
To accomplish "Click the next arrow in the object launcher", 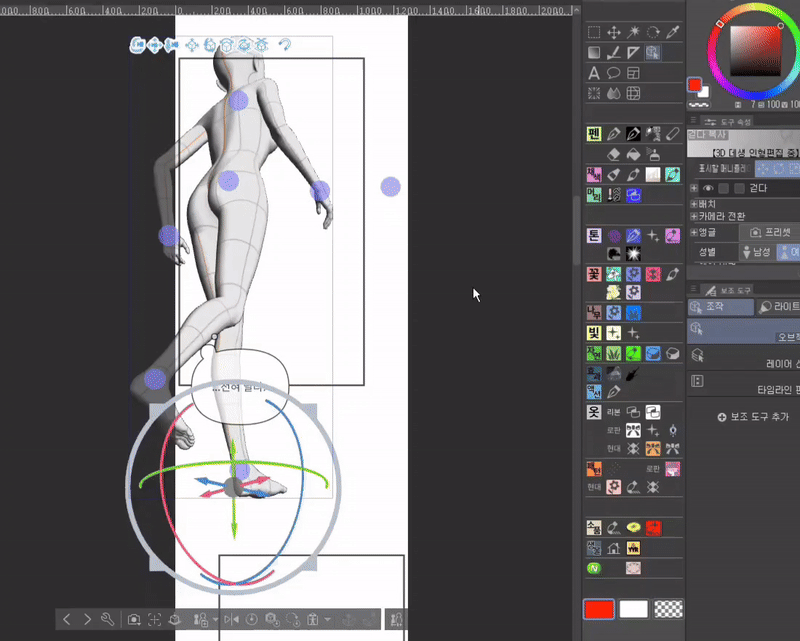I will pyautogui.click(x=87, y=619).
